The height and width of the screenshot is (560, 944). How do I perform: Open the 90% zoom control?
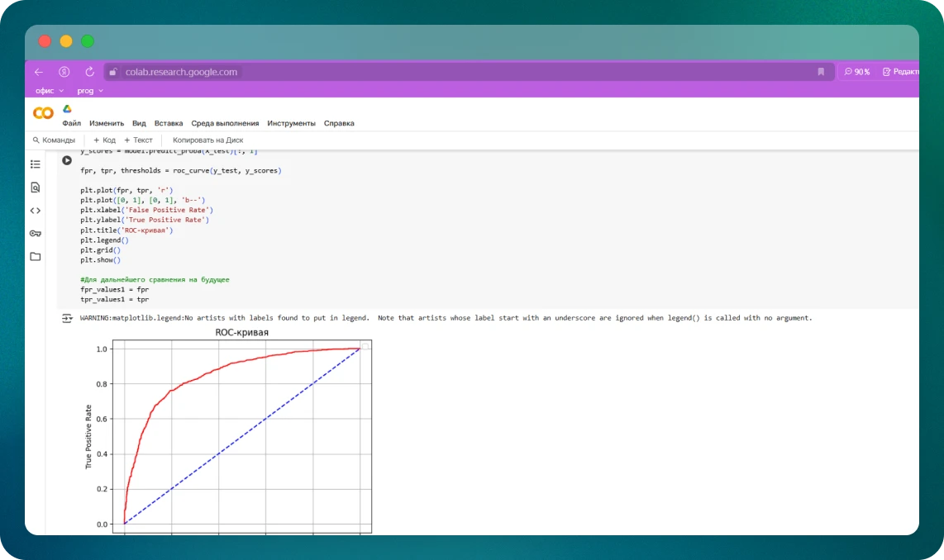click(x=857, y=72)
